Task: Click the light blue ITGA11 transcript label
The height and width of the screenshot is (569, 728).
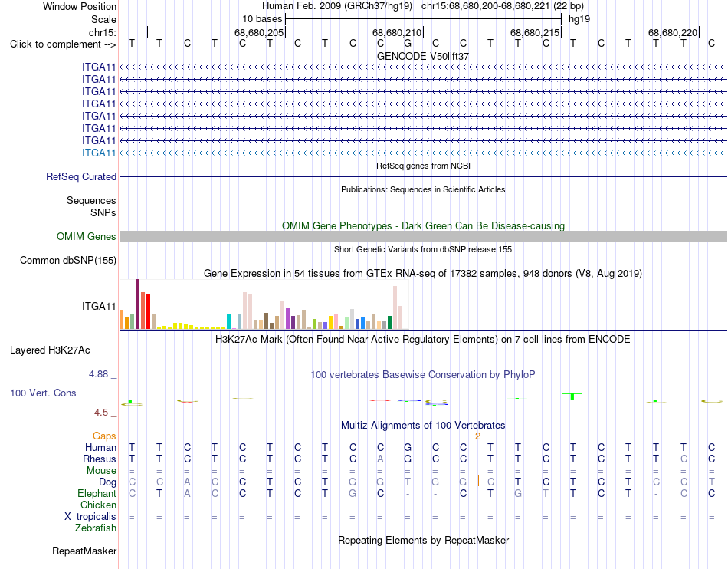Action: (99, 153)
